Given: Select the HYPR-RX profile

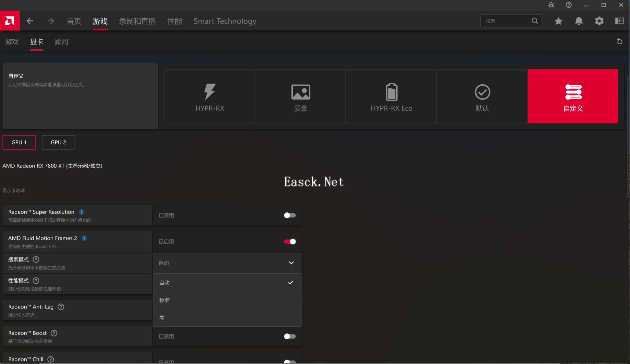Looking at the screenshot, I should point(210,96).
